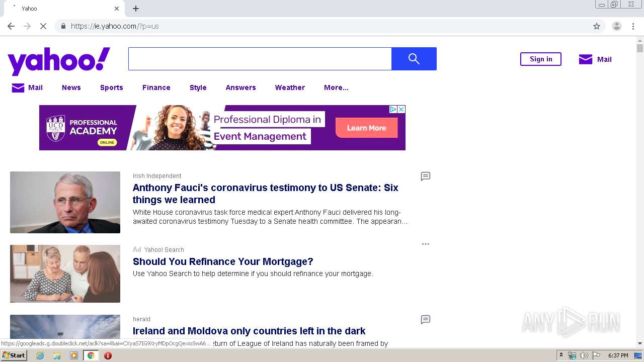Screen dimensions: 644x362
Task: Close the UCD banner ad with X
Action: pyautogui.click(x=401, y=109)
